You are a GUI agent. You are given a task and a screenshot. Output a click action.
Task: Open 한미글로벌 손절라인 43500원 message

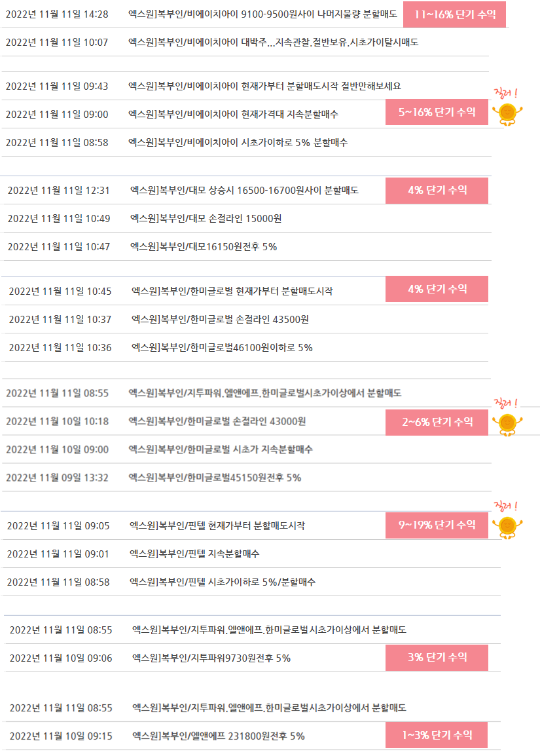pos(220,319)
